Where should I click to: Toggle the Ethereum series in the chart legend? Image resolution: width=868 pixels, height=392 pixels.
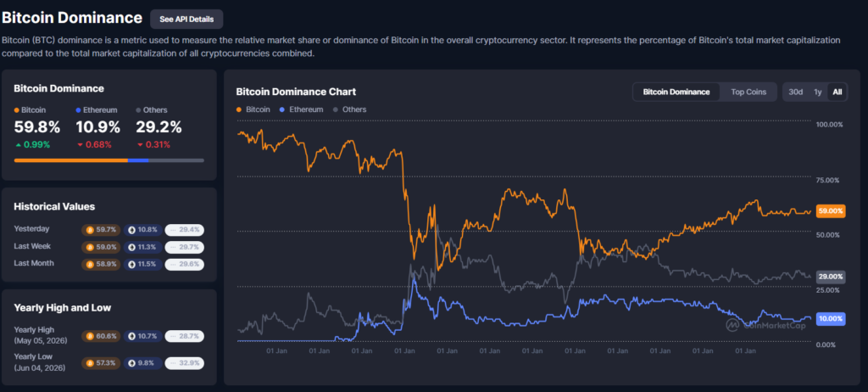coord(301,109)
